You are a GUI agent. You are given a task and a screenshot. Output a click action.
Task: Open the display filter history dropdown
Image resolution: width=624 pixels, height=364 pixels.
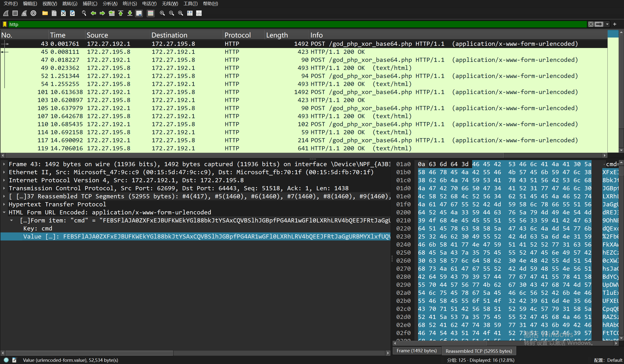pyautogui.click(x=607, y=24)
